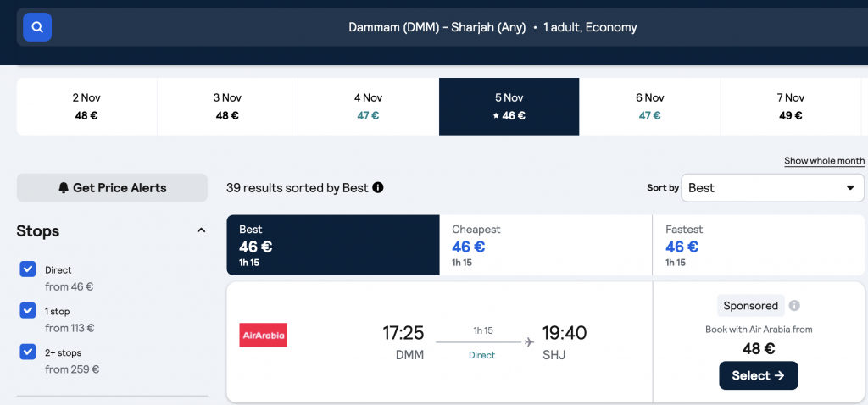The width and height of the screenshot is (868, 405).
Task: Switch to the Fastest tab
Action: point(759,245)
